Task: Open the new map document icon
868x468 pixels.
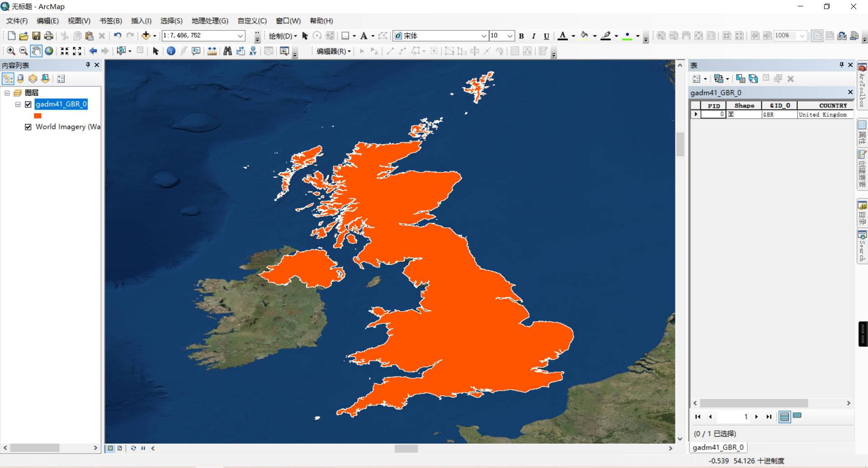Action: (11, 36)
